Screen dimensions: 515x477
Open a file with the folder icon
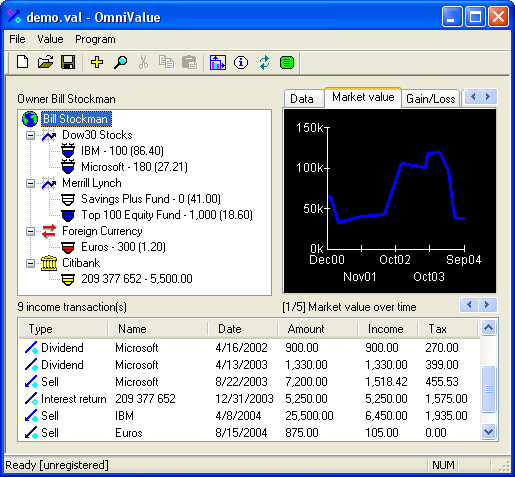45,62
